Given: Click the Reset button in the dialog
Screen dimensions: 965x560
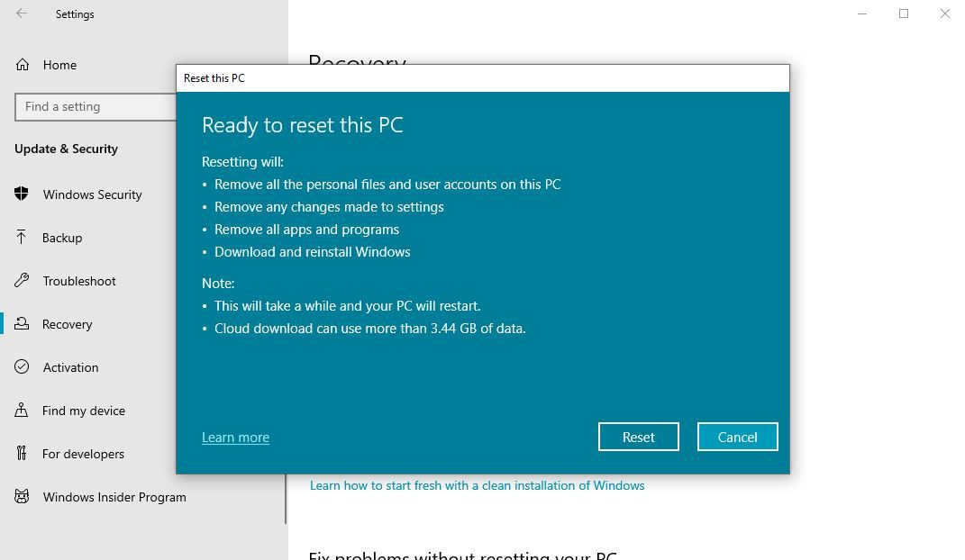Looking at the screenshot, I should [638, 437].
